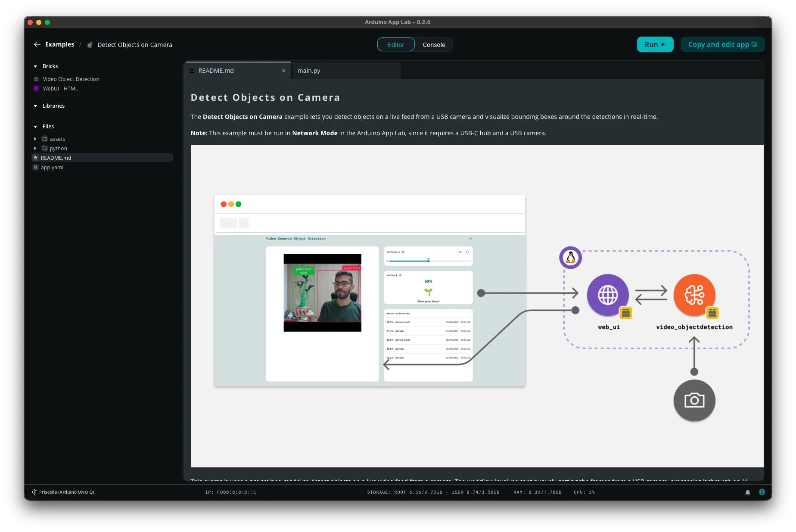
Task: Click the globe network icon in status bar
Action: [762, 492]
